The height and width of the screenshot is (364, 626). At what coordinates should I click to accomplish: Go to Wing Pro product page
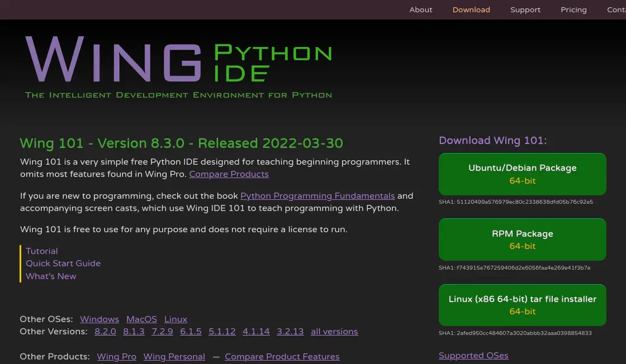click(x=117, y=357)
